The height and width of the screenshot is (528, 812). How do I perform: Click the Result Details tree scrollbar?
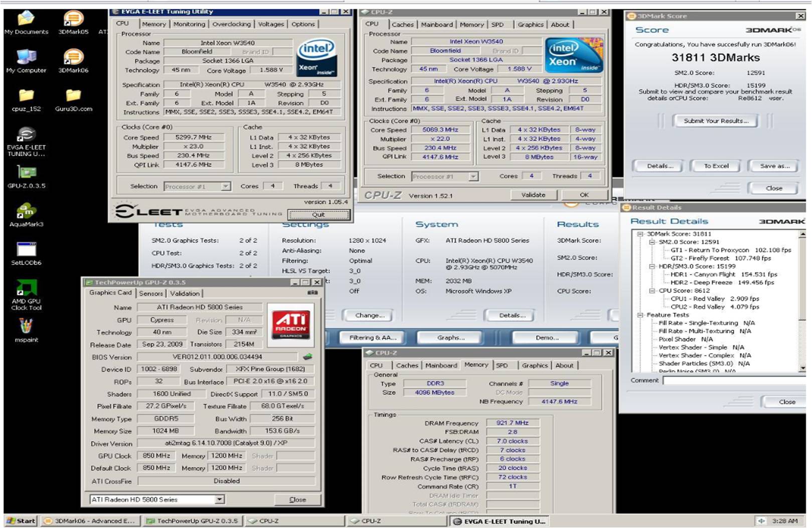pyautogui.click(x=802, y=300)
